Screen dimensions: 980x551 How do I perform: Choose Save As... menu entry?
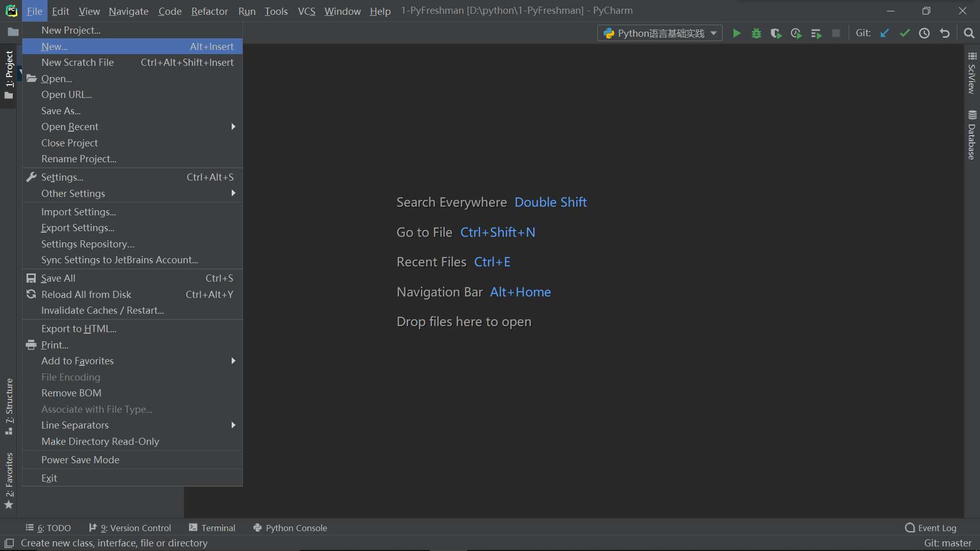point(132,111)
